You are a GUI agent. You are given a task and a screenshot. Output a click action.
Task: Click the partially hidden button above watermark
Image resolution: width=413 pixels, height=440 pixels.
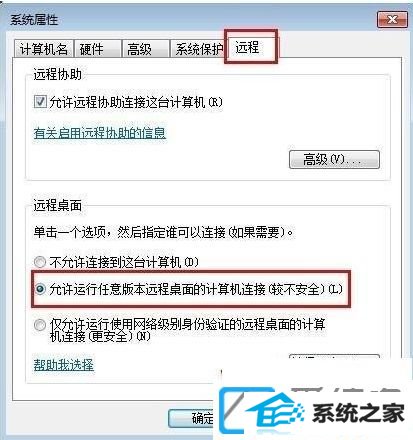point(334,357)
